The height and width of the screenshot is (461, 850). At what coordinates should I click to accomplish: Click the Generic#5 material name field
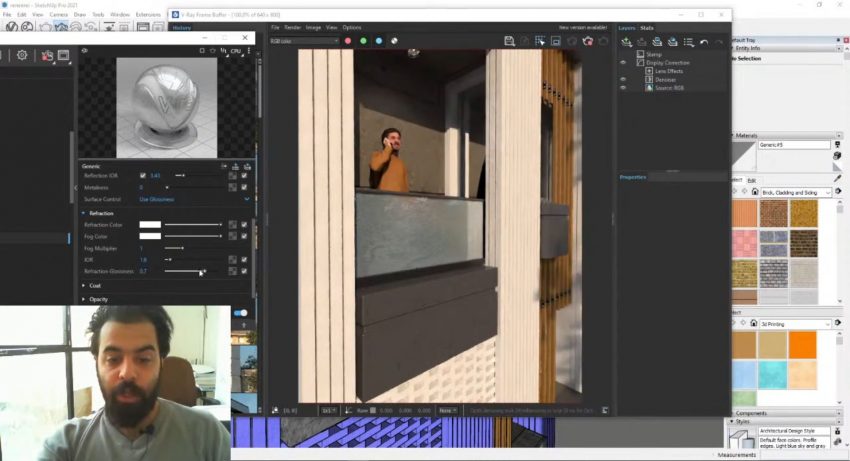coord(794,145)
